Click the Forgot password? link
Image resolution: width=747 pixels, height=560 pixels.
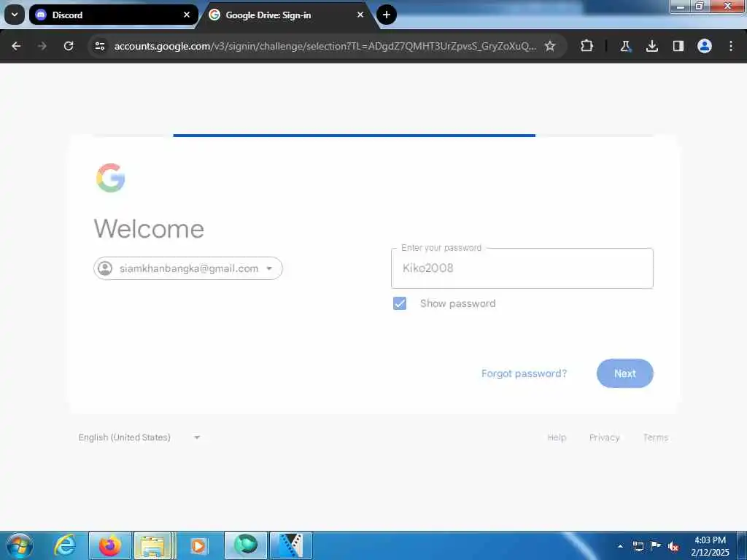[x=524, y=373]
